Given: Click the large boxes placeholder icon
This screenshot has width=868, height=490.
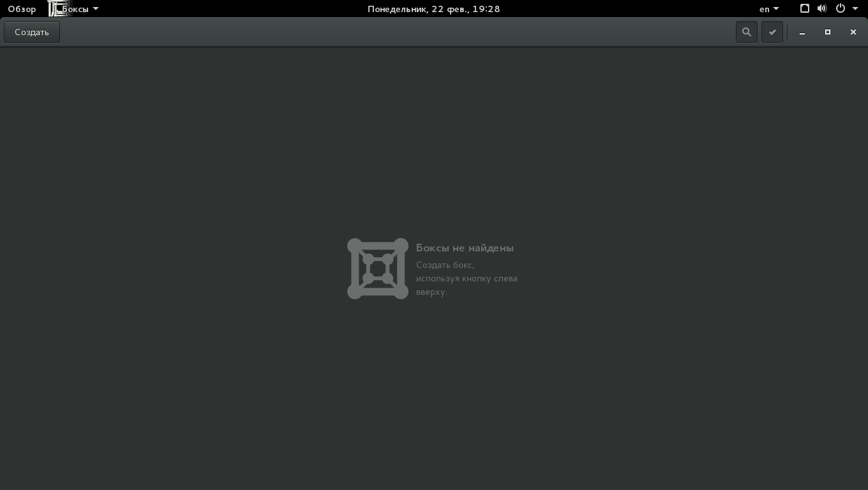Looking at the screenshot, I should click(x=378, y=269).
